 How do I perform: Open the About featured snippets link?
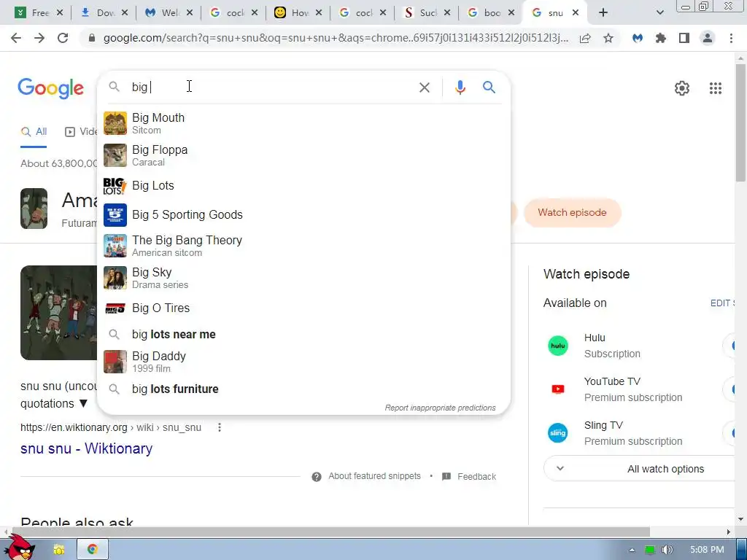[x=374, y=476]
